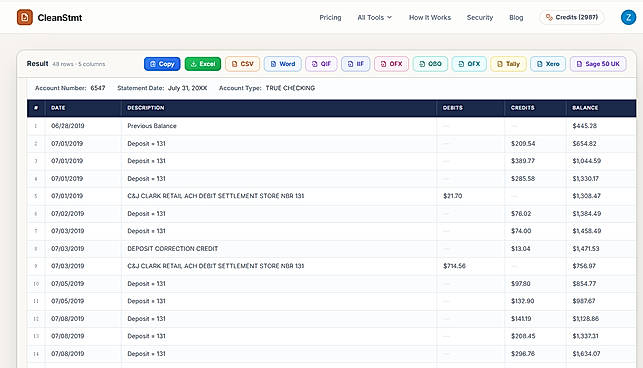Select the Account Number 6547 value
The width and height of the screenshot is (643, 368).
coord(98,88)
